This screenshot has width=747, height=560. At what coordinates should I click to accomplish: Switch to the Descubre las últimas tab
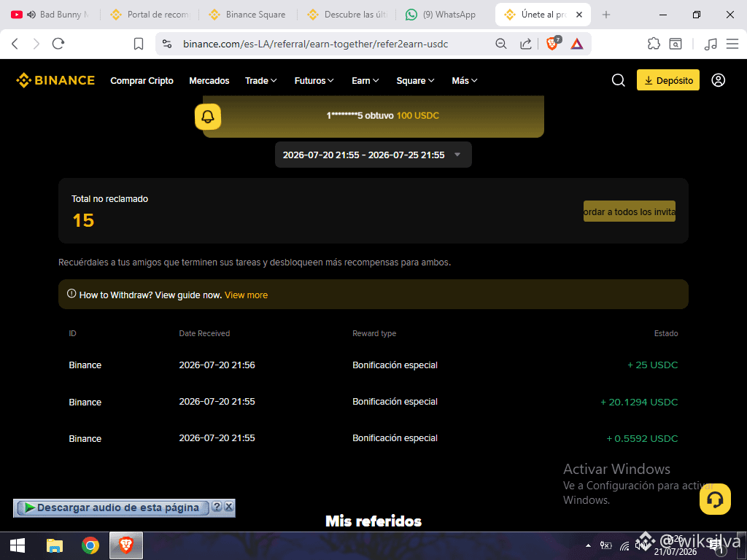347,15
